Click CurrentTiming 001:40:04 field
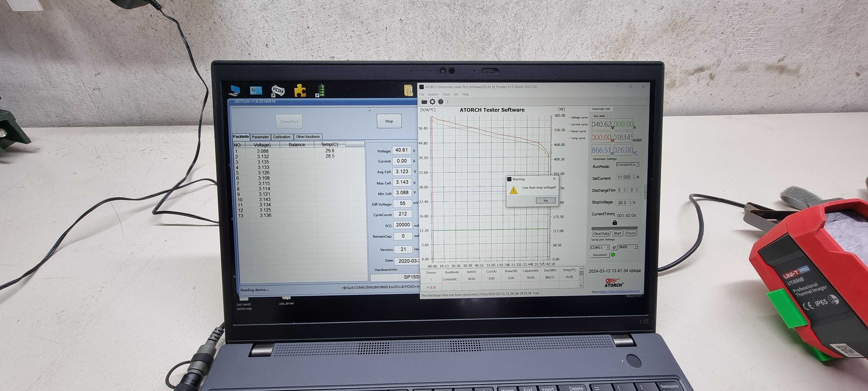The width and height of the screenshot is (868, 391). pyautogui.click(x=626, y=215)
